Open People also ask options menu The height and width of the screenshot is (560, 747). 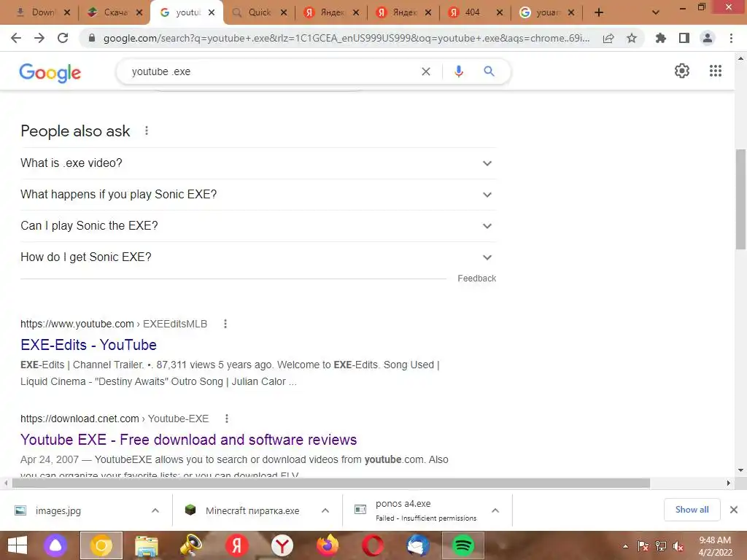pyautogui.click(x=147, y=131)
